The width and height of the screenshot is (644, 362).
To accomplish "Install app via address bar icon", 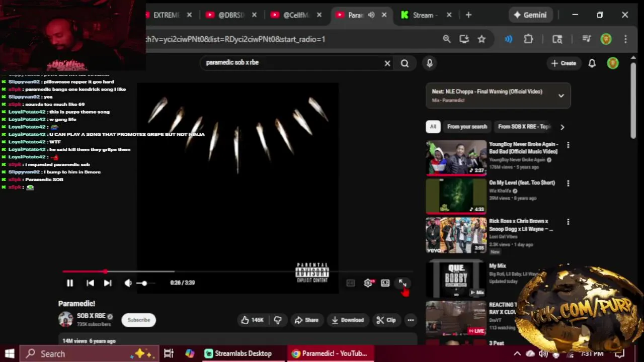I will click(464, 39).
